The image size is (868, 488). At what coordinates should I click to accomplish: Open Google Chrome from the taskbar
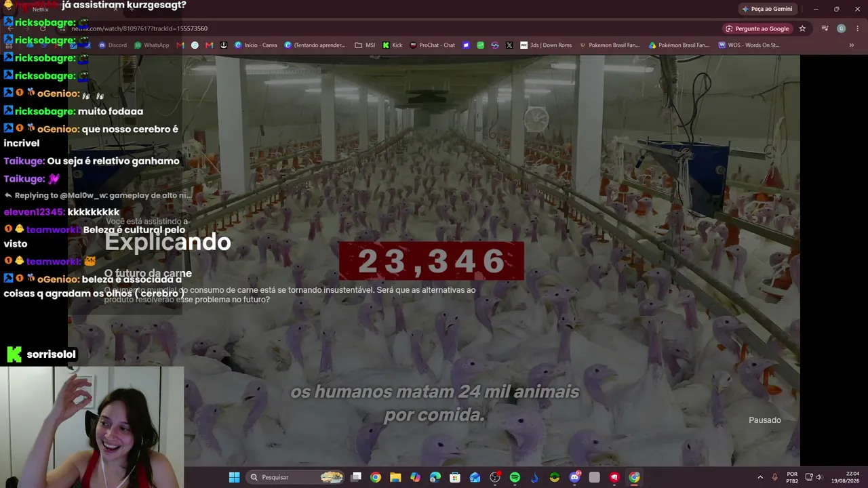click(x=376, y=477)
